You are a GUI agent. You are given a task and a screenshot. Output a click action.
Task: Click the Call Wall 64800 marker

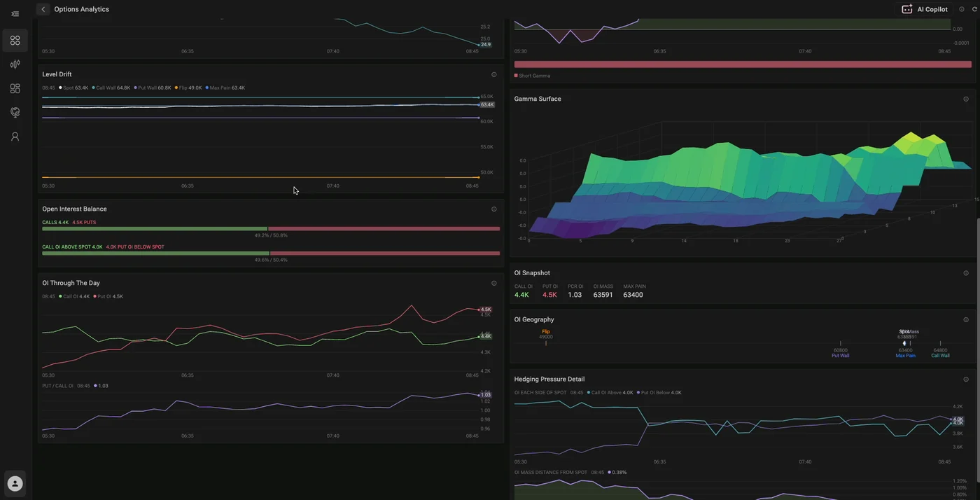(x=940, y=350)
